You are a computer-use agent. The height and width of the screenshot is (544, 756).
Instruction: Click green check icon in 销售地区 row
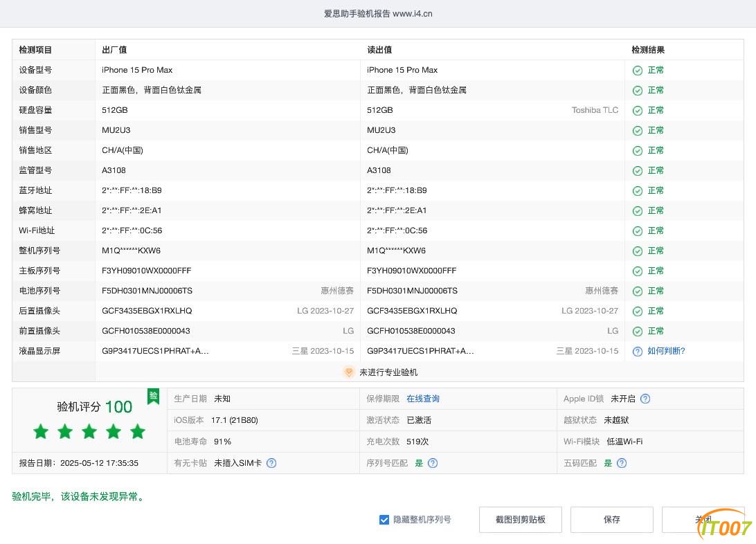638,151
